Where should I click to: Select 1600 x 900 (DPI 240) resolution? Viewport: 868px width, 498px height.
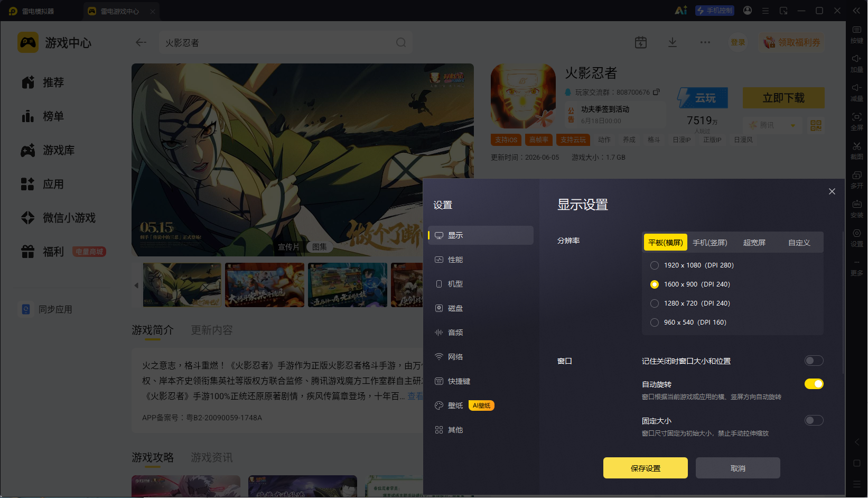point(655,284)
